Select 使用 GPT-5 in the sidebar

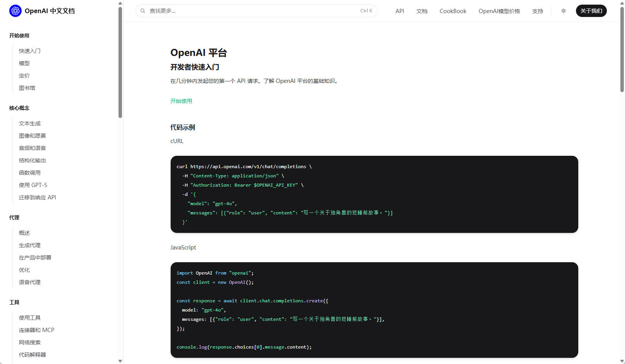(33, 185)
